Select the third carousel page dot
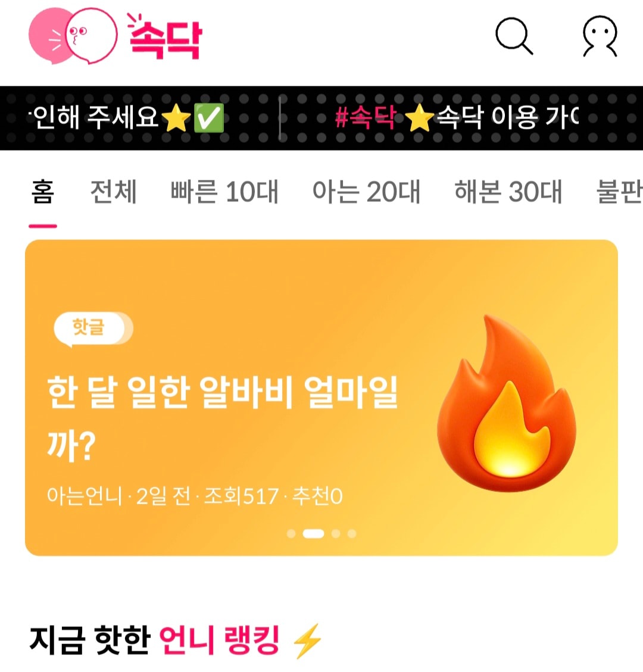Image resolution: width=643 pixels, height=672 pixels. click(x=336, y=533)
